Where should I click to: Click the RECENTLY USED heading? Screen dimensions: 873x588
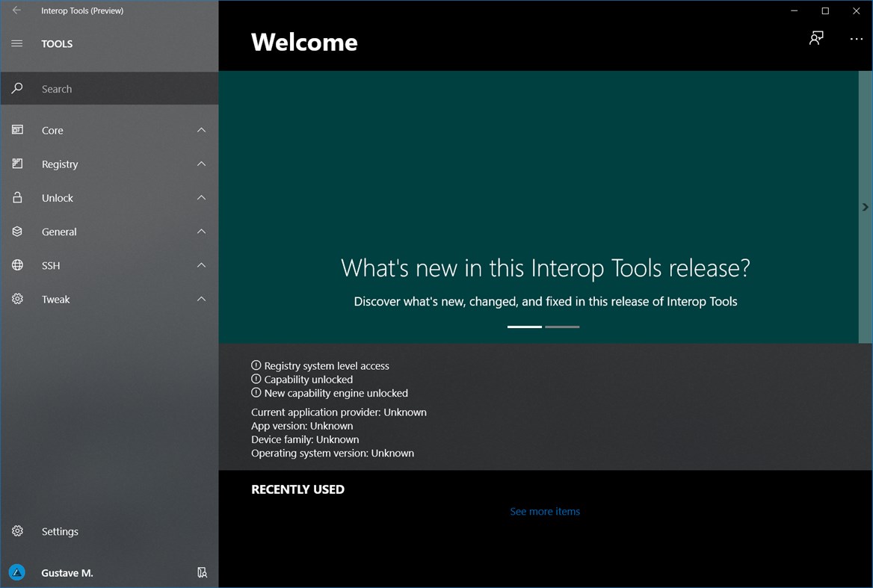point(298,489)
